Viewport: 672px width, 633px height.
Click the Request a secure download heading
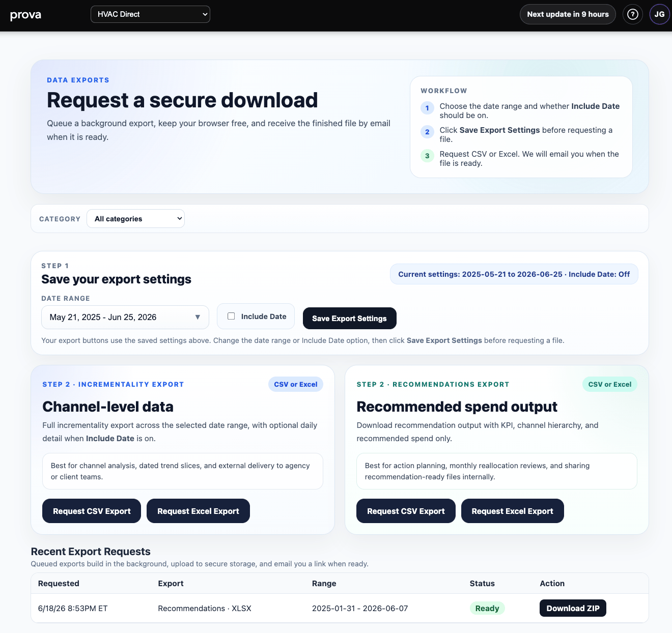point(182,100)
